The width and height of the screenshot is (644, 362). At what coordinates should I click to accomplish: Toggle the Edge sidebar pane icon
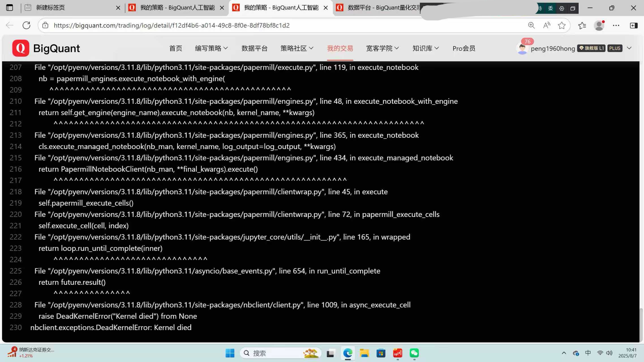tap(634, 25)
